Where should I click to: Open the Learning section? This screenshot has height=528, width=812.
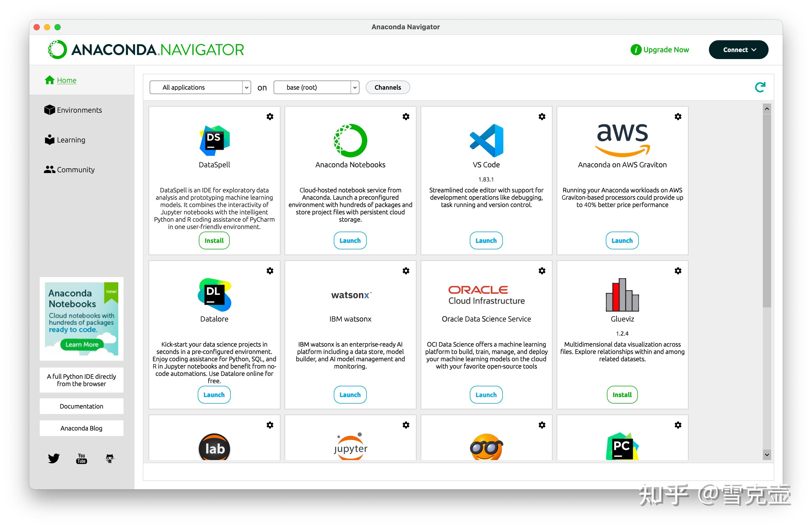[x=71, y=140]
